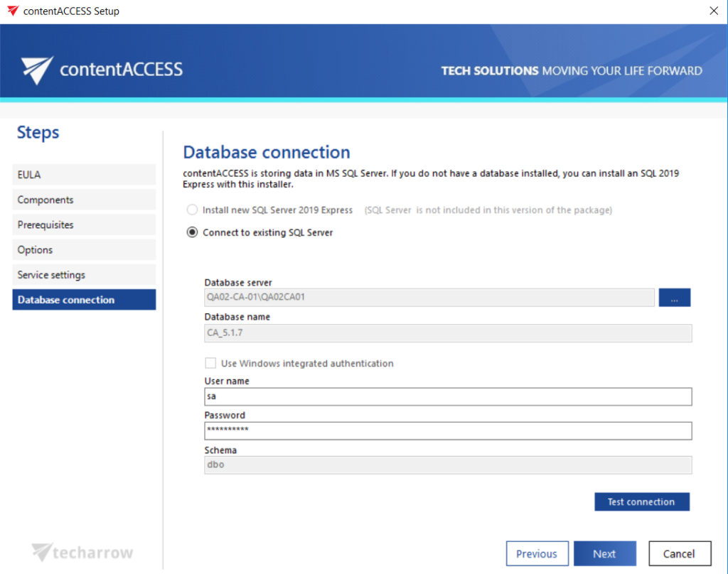
Task: Click the techarrow watermark logo
Action: [82, 551]
